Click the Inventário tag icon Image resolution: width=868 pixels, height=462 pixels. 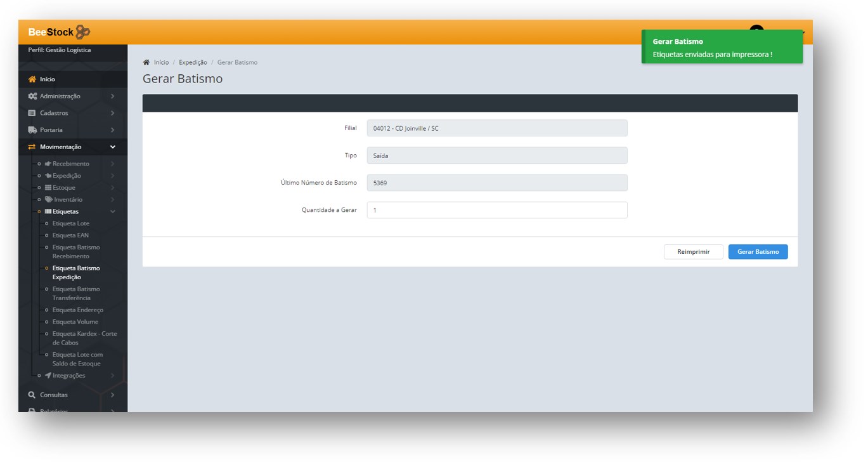pos(49,199)
